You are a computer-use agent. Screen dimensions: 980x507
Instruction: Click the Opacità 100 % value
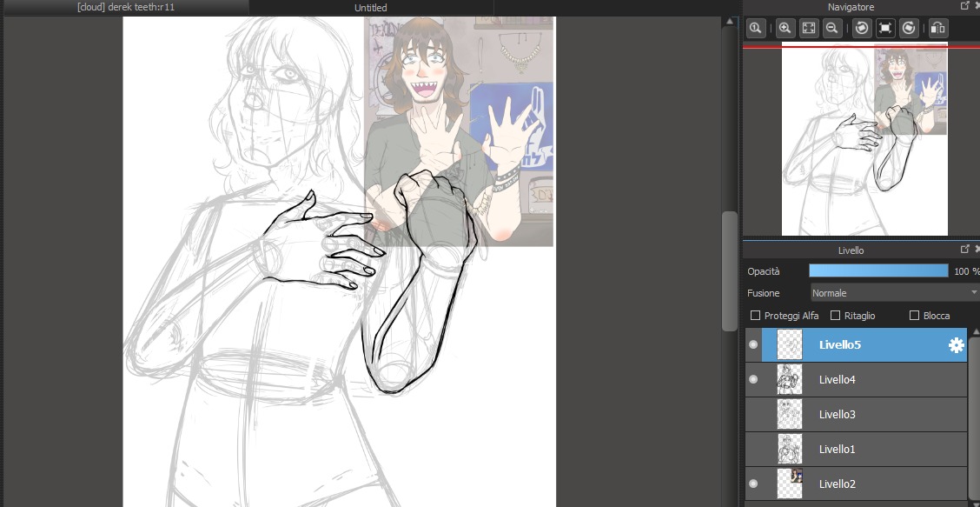(966, 271)
